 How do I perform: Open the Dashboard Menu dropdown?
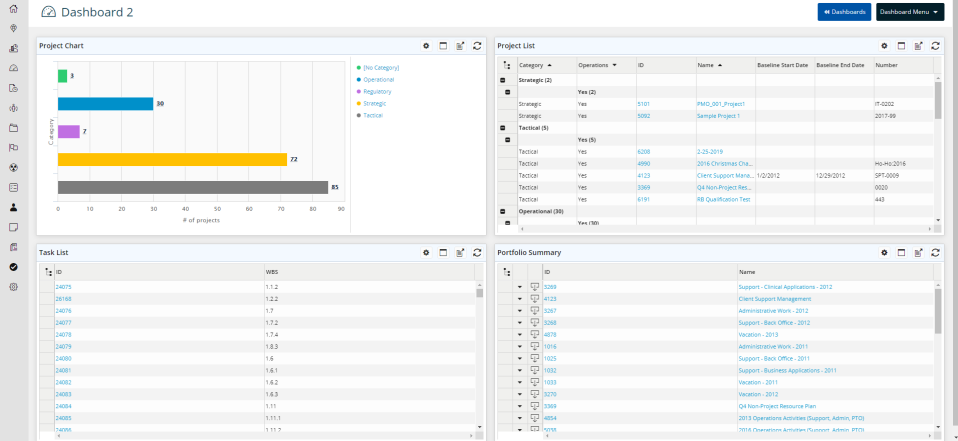point(909,12)
